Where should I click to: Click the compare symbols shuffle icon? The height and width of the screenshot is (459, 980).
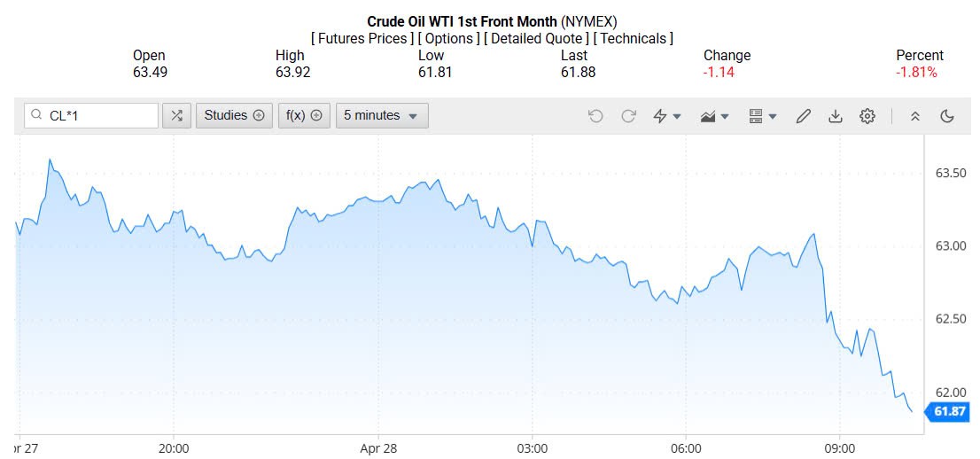tap(176, 115)
